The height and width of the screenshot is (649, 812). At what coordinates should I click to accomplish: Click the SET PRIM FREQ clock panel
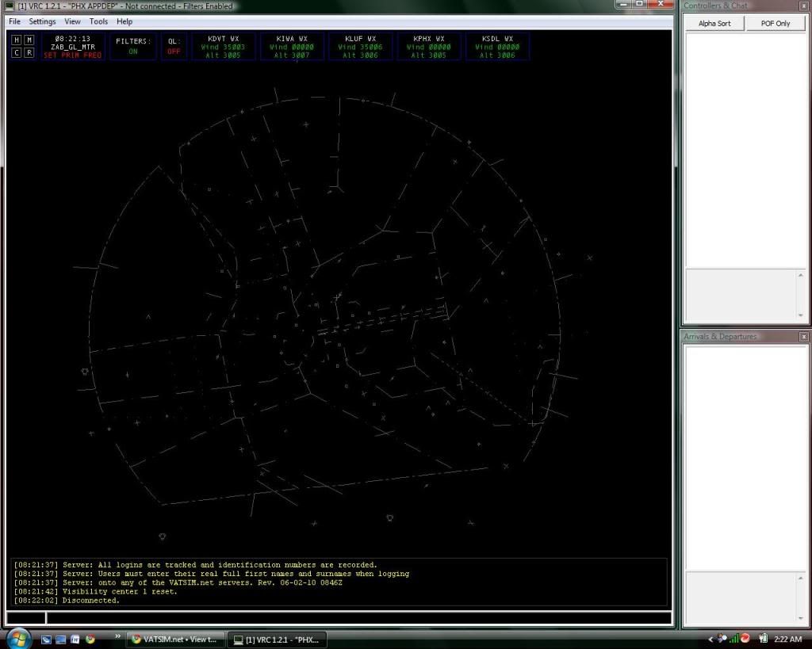pyautogui.click(x=72, y=47)
